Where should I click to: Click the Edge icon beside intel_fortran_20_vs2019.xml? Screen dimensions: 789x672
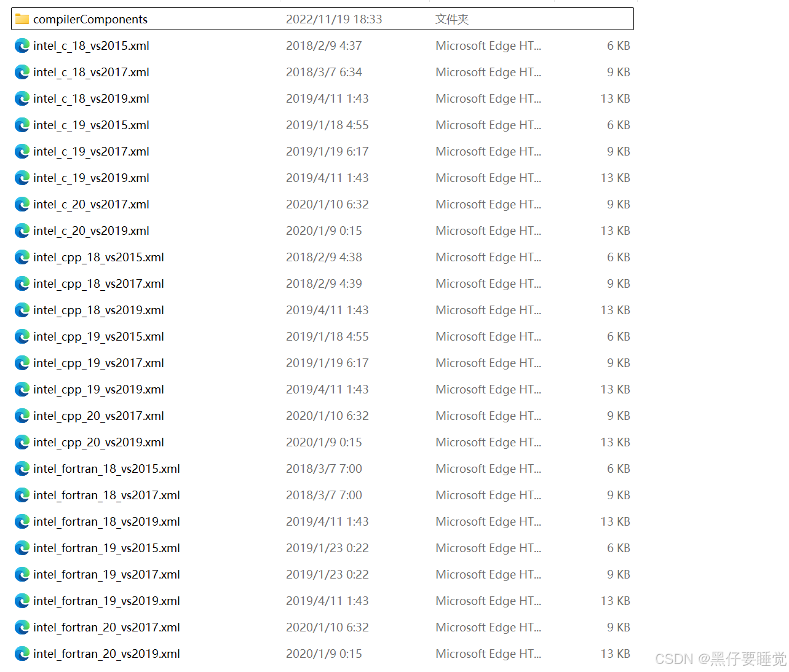[22, 654]
